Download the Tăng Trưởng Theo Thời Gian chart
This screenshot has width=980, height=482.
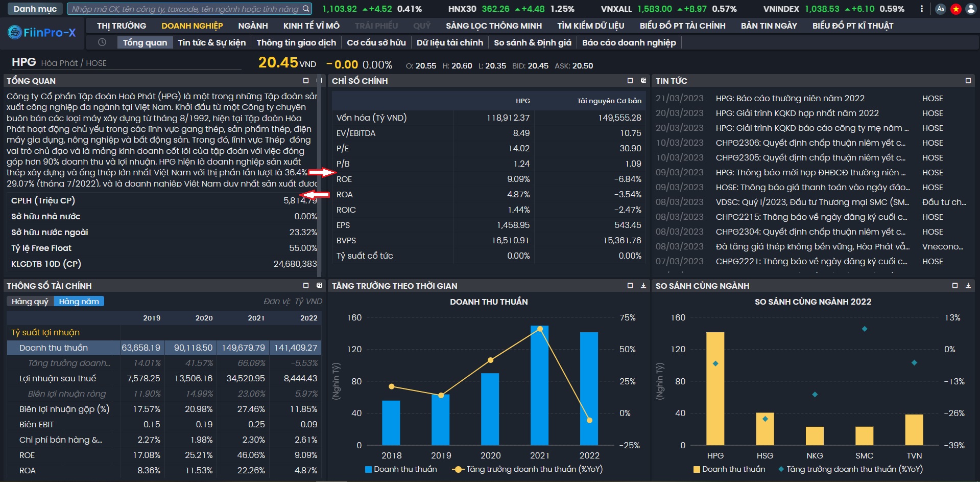(x=643, y=286)
